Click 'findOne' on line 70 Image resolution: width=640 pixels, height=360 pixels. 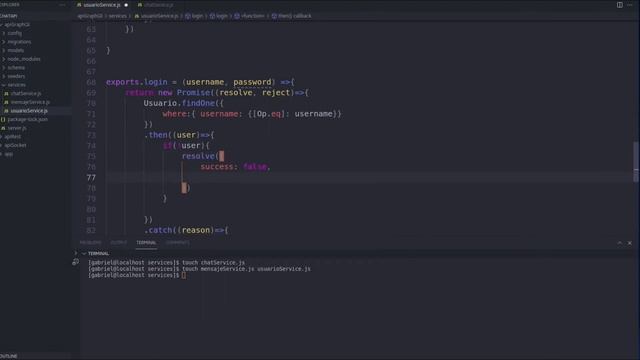[x=198, y=103]
